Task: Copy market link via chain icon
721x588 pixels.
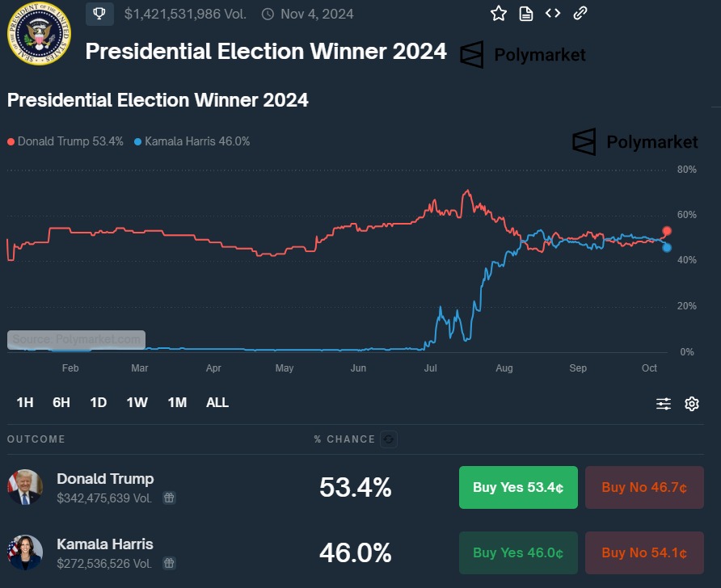Action: click(x=580, y=14)
